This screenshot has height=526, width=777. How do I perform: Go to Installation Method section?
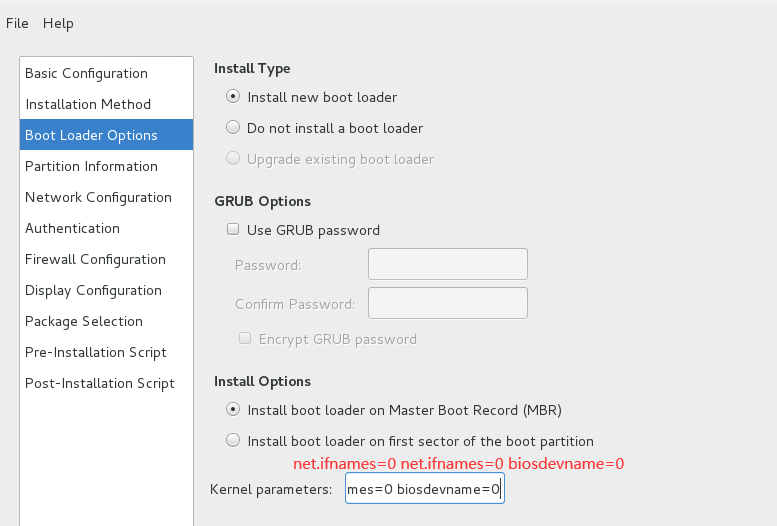pos(88,104)
